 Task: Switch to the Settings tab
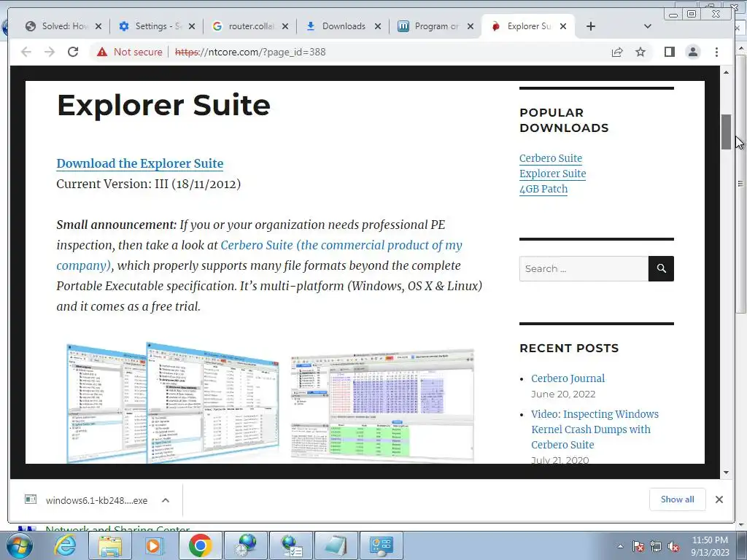coord(158,26)
